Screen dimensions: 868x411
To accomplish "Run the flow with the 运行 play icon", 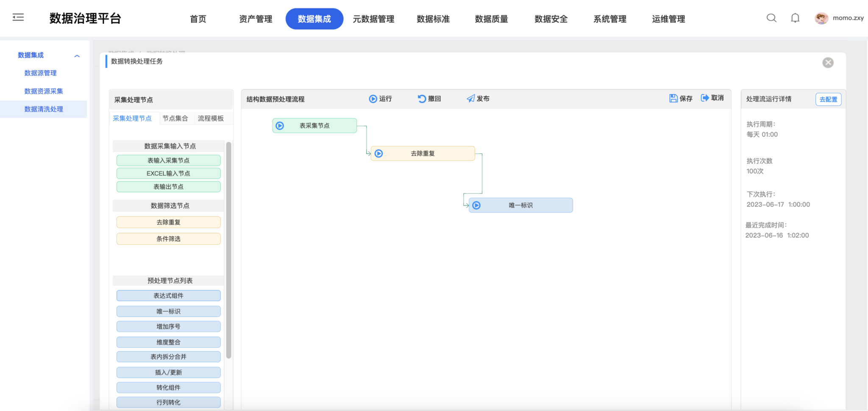I will click(x=373, y=98).
